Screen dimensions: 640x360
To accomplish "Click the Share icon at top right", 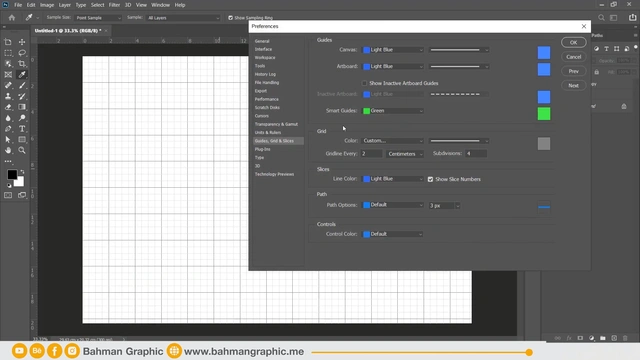I will [632, 18].
